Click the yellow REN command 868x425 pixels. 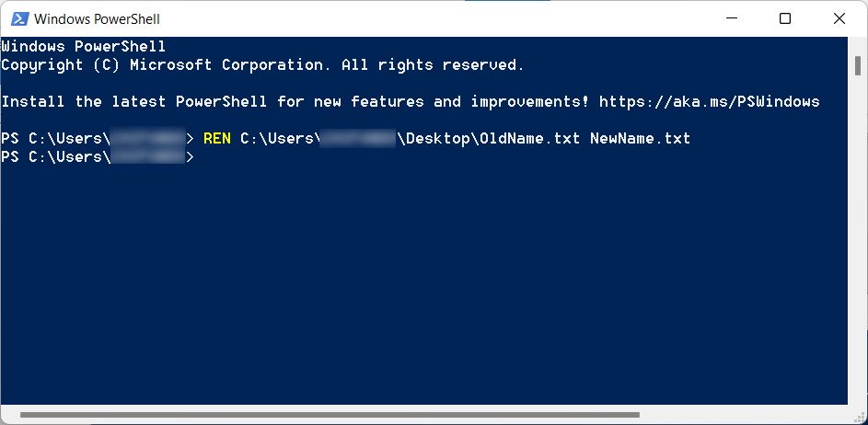tap(217, 138)
